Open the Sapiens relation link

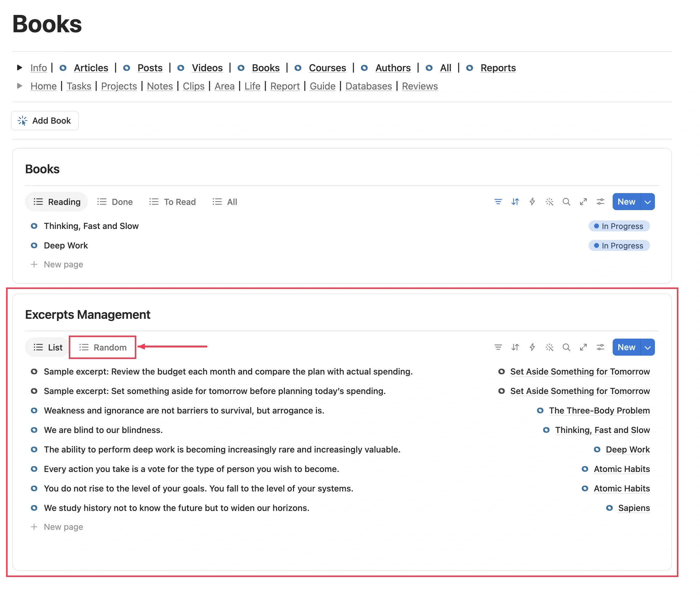[634, 508]
